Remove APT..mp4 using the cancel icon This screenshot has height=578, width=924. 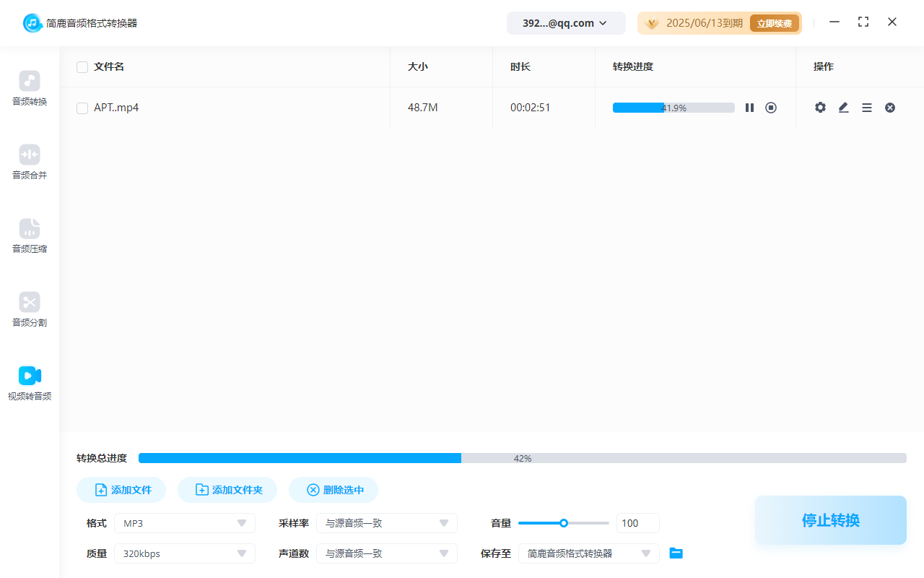tap(890, 107)
